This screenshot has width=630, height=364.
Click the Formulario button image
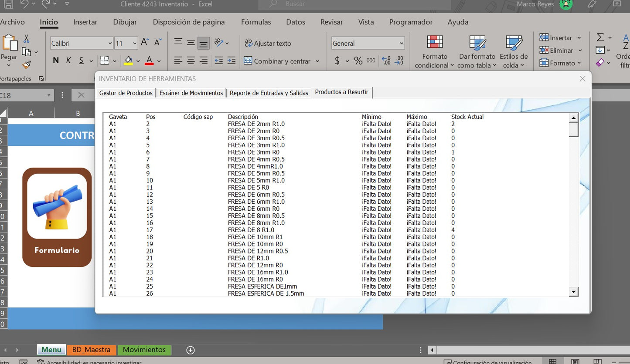coord(57,217)
